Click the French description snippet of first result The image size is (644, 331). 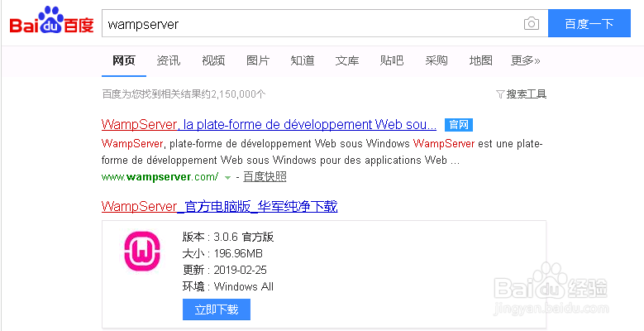coord(322,151)
